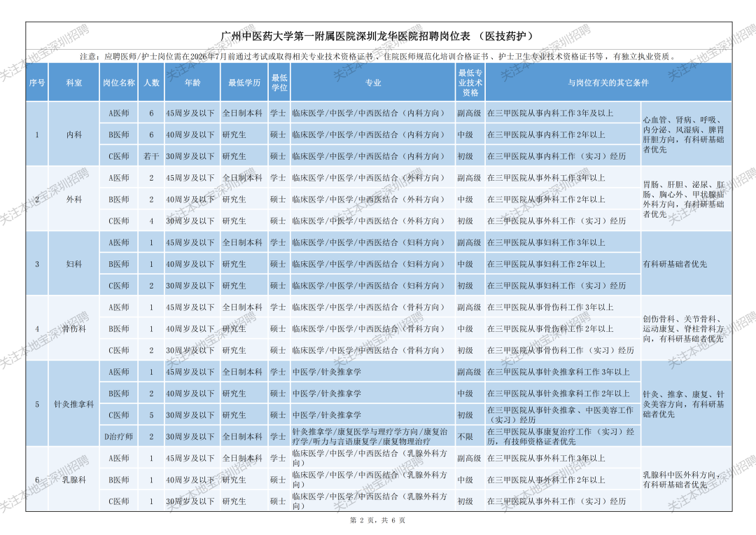Screen dimensions: 756x535
Task: Select the '序号' column header
Action: [x=36, y=83]
